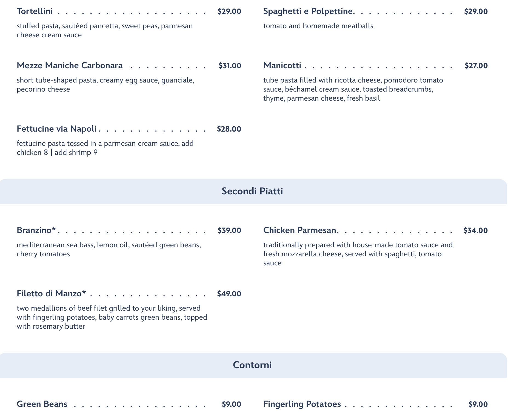This screenshot has width=508, height=420.
Task: Choose the Filetto di Manzo dish name
Action: pyautogui.click(x=51, y=294)
